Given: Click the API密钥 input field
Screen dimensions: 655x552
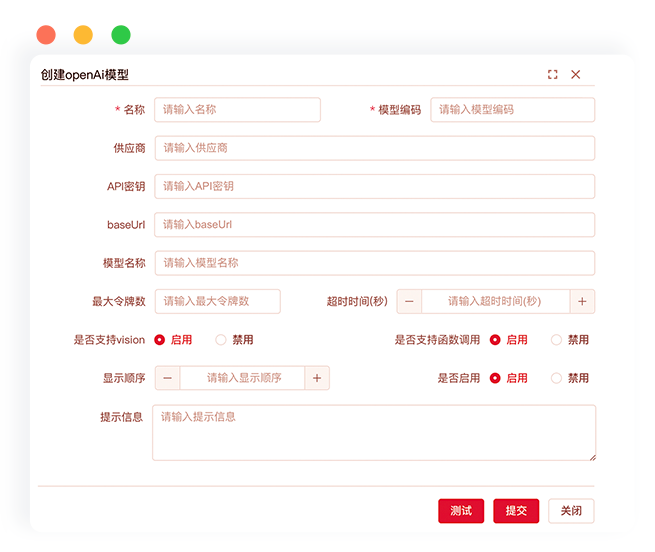Looking at the screenshot, I should [x=375, y=186].
